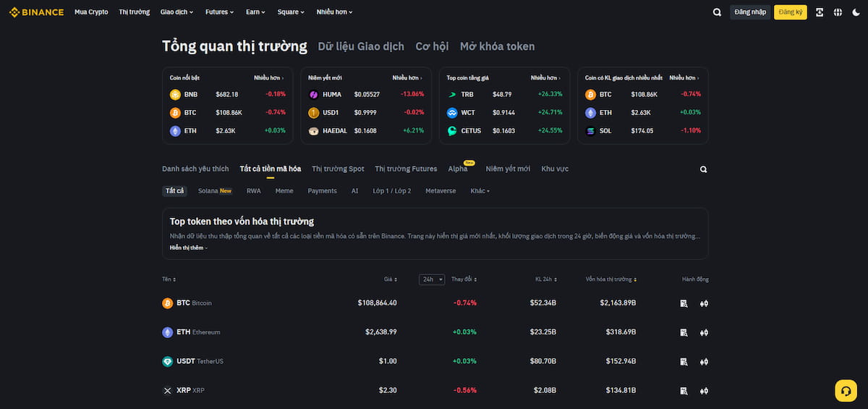The height and width of the screenshot is (409, 868).
Task: Open trade icon for XRP row
Action: pos(704,391)
